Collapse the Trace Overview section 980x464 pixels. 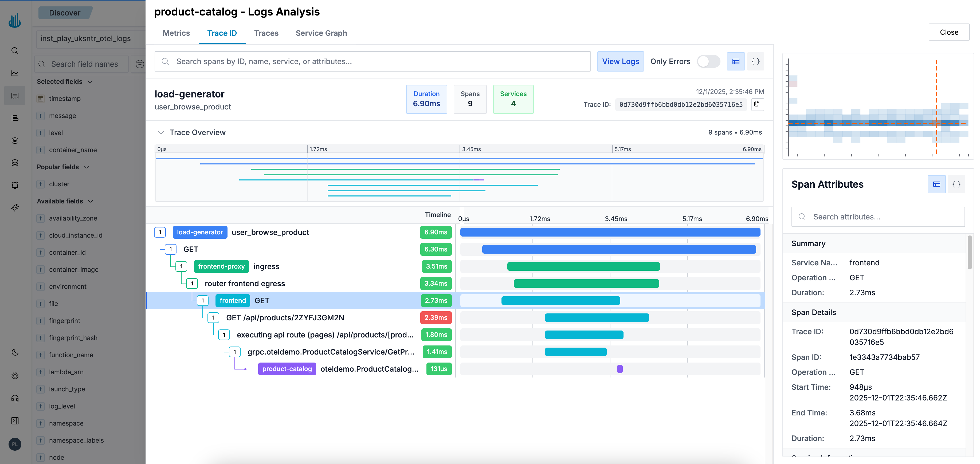click(161, 132)
